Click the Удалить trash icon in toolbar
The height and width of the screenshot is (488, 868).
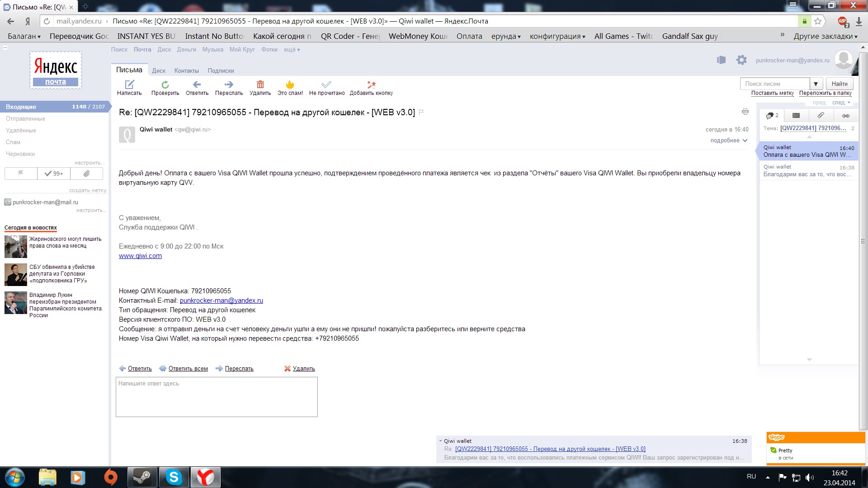260,84
